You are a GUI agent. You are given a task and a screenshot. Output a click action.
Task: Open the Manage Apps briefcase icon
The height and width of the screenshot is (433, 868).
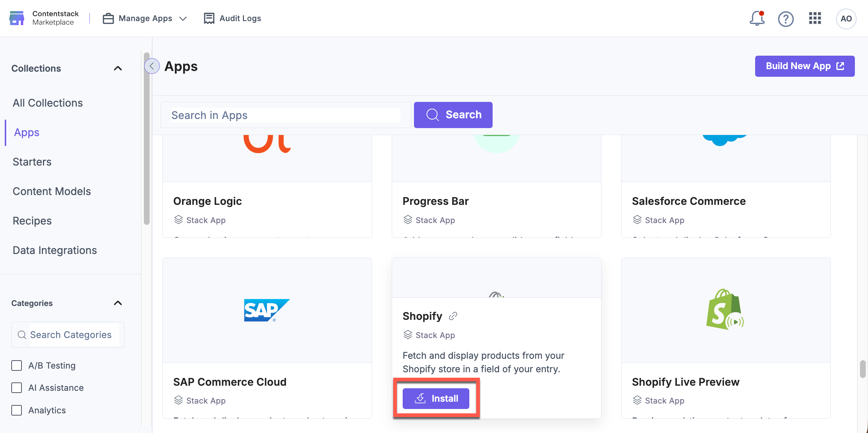[108, 18]
